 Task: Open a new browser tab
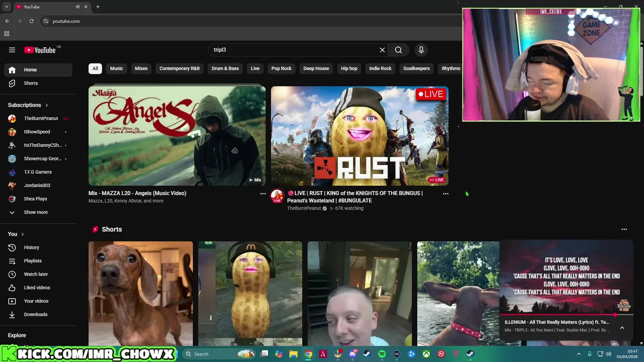98,7
